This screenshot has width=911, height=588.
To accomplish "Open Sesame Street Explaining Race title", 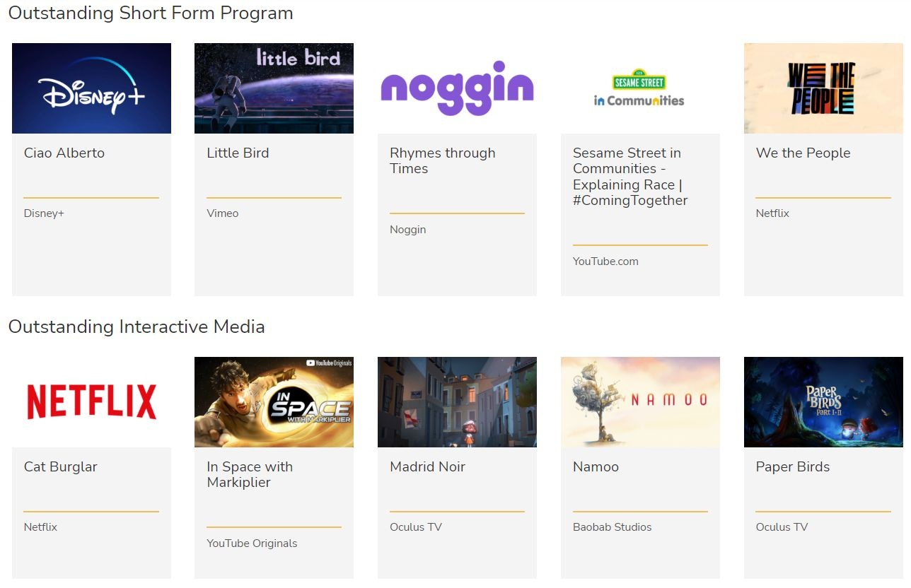I will pos(629,177).
